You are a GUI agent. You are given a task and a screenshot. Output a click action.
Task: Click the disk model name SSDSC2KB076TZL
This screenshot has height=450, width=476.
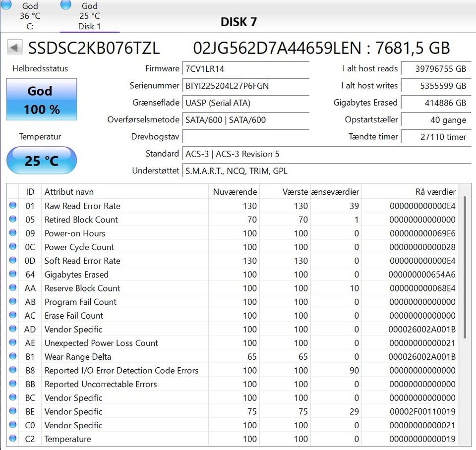[94, 48]
